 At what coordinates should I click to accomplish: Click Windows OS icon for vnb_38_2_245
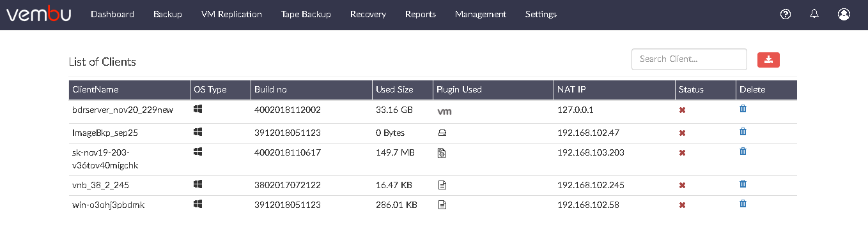click(x=198, y=184)
